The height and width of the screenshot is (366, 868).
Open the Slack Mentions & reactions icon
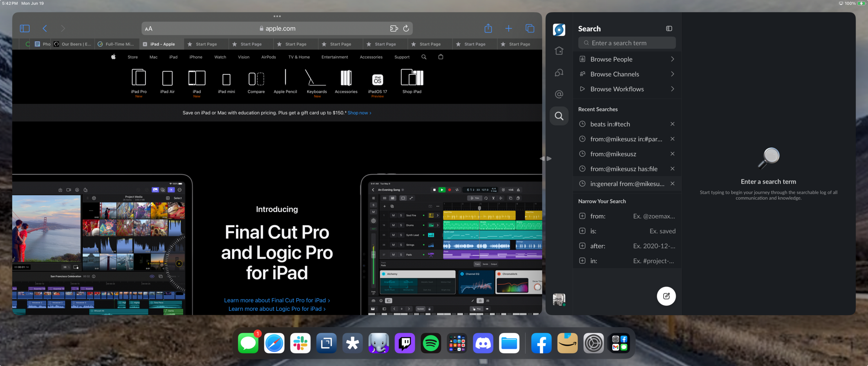(559, 94)
